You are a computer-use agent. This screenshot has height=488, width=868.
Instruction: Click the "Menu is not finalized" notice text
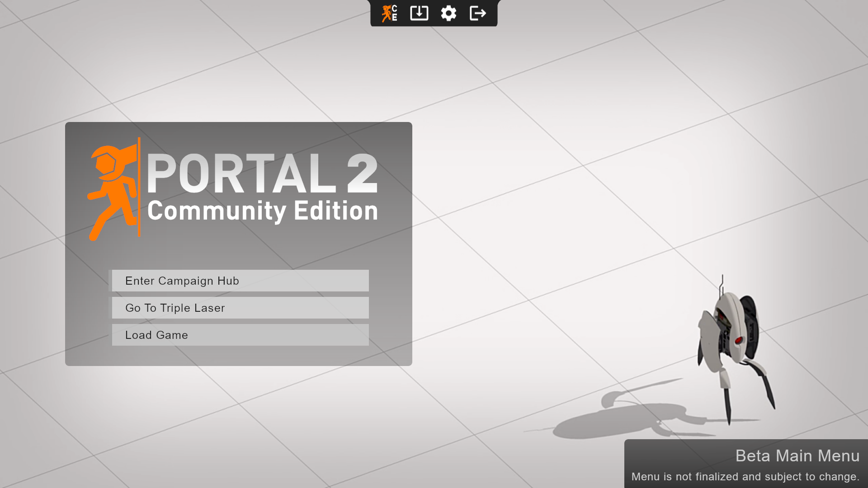pyautogui.click(x=745, y=477)
